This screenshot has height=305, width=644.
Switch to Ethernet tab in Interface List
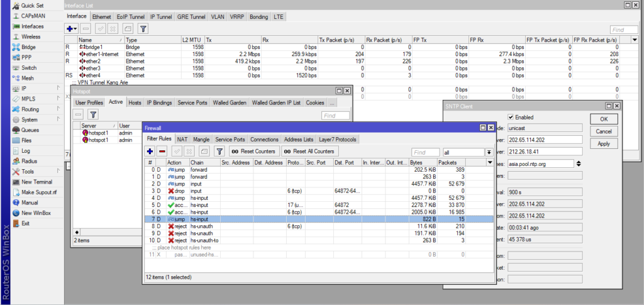(x=101, y=17)
